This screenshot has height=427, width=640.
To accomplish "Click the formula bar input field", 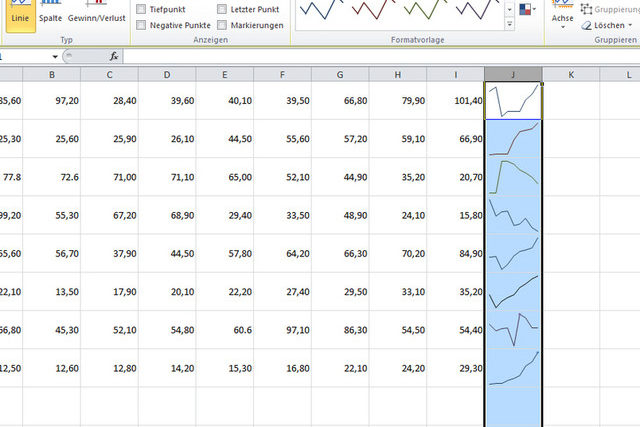I will pos(380,56).
